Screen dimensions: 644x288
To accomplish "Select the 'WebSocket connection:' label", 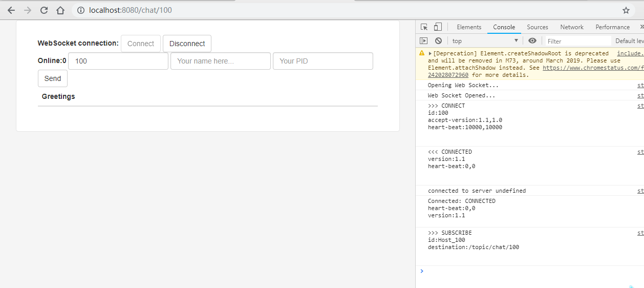I will click(x=78, y=43).
